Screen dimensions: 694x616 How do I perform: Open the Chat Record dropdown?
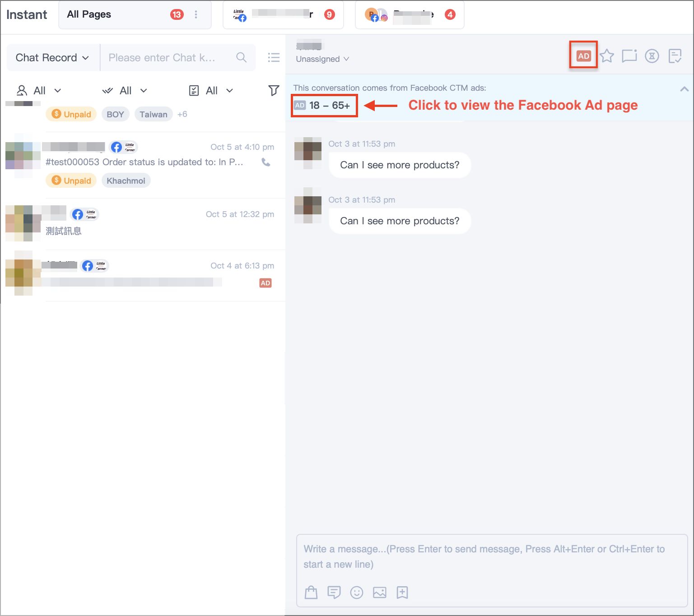pyautogui.click(x=52, y=57)
